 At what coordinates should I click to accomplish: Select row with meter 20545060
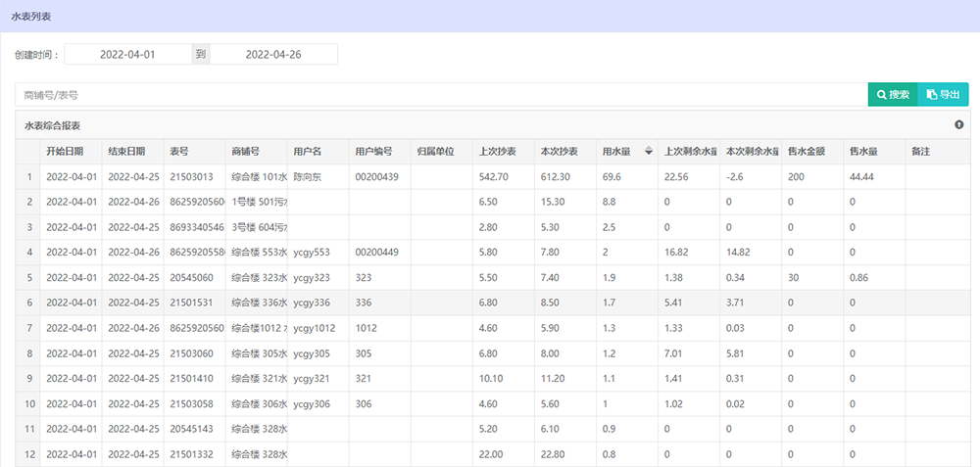coord(192,278)
